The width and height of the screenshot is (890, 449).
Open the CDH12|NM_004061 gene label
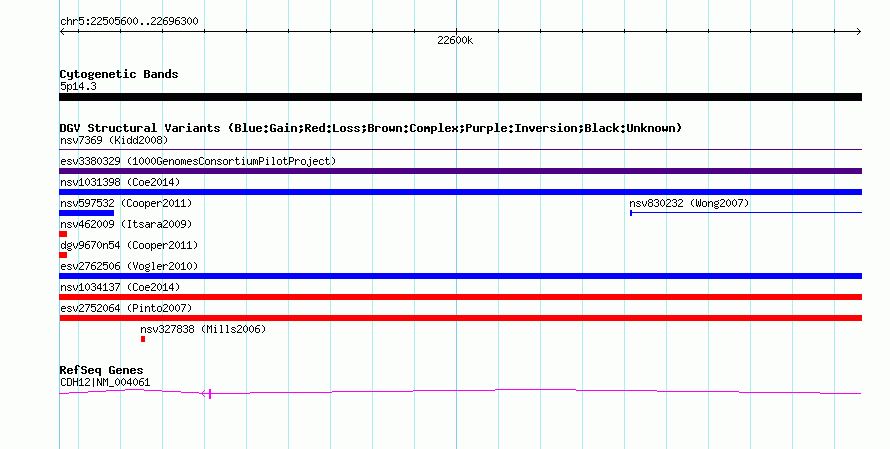pyautogui.click(x=105, y=383)
